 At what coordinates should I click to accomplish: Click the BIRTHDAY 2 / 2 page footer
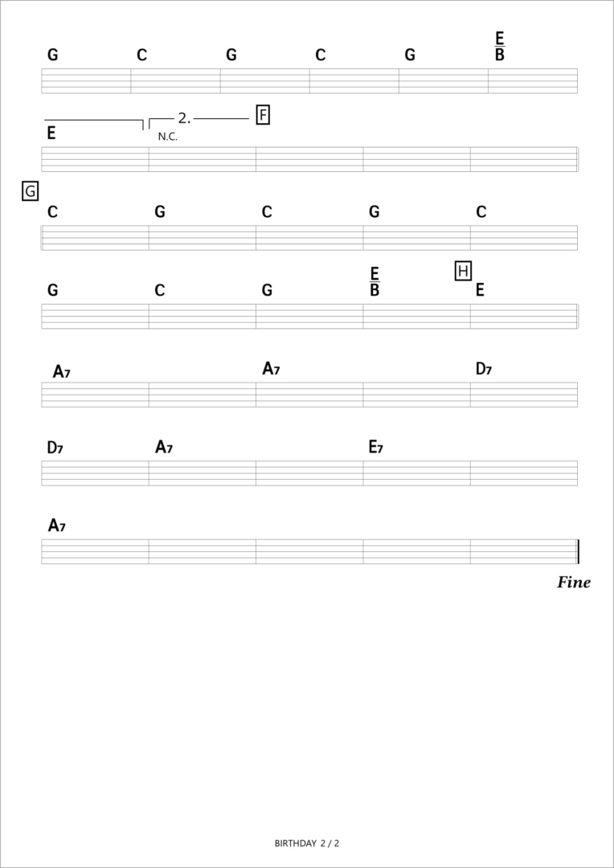tap(307, 844)
